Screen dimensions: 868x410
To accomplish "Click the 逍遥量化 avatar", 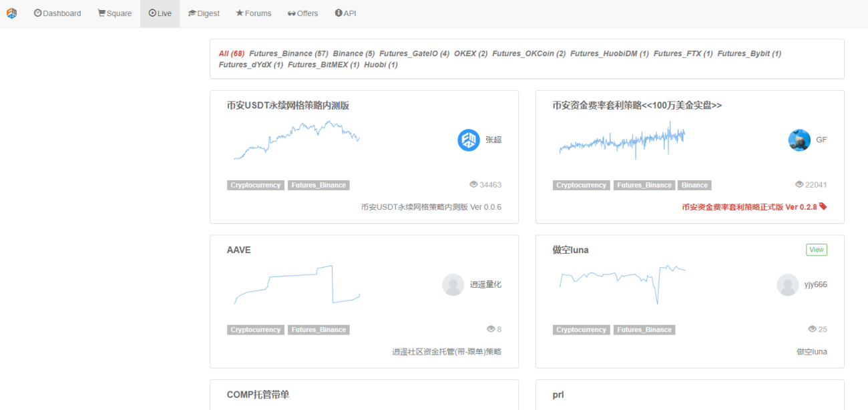I will [x=453, y=284].
